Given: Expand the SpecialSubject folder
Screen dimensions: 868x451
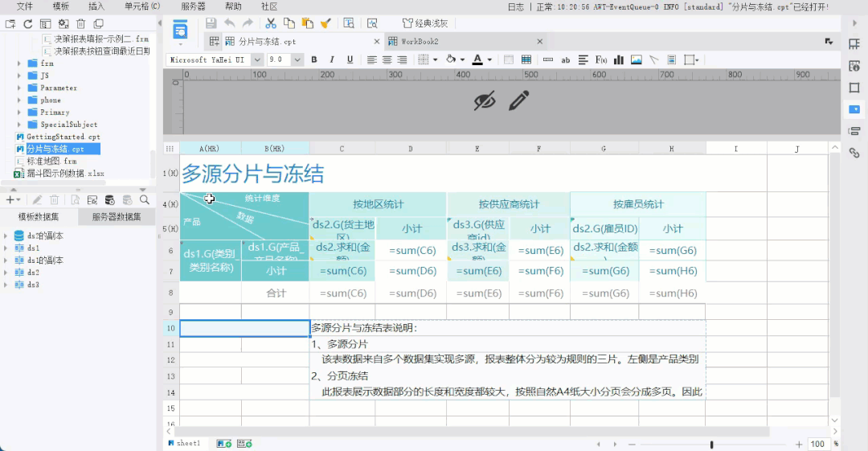Looking at the screenshot, I should (x=18, y=124).
